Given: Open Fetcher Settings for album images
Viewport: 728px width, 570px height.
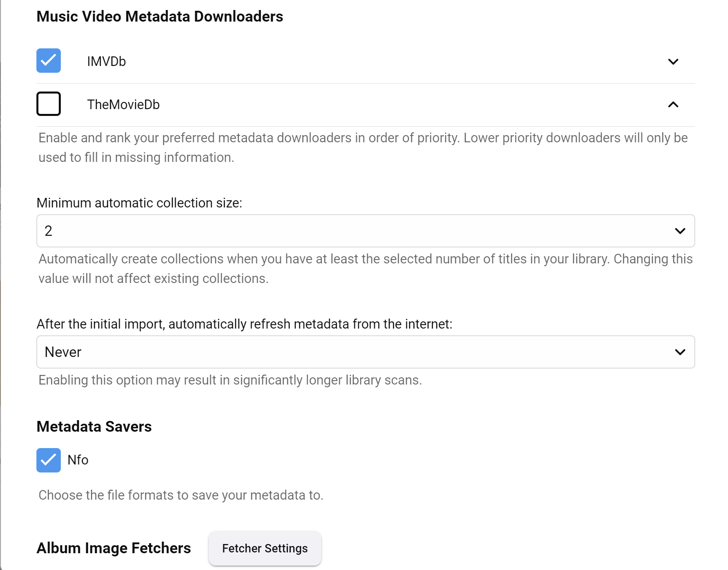Looking at the screenshot, I should tap(265, 548).
